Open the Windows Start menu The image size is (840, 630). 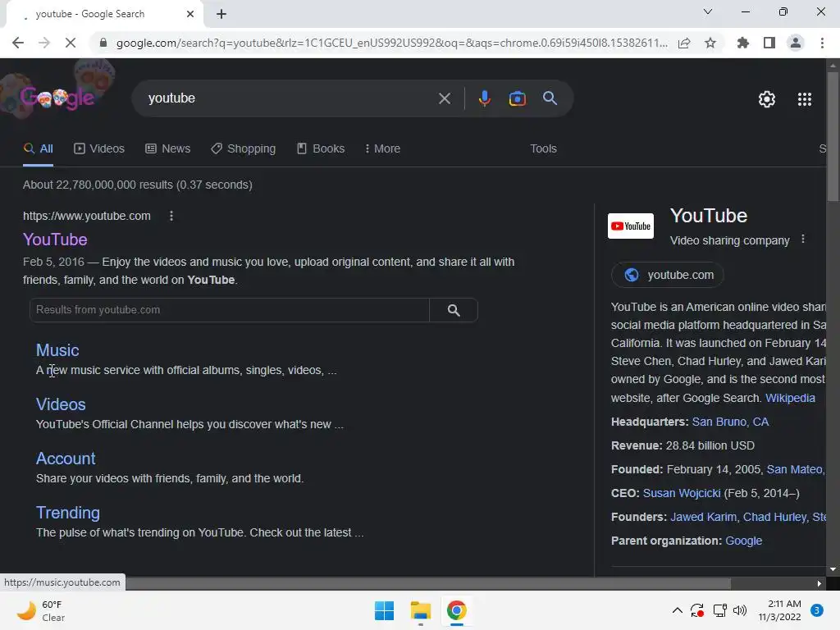pos(384,610)
